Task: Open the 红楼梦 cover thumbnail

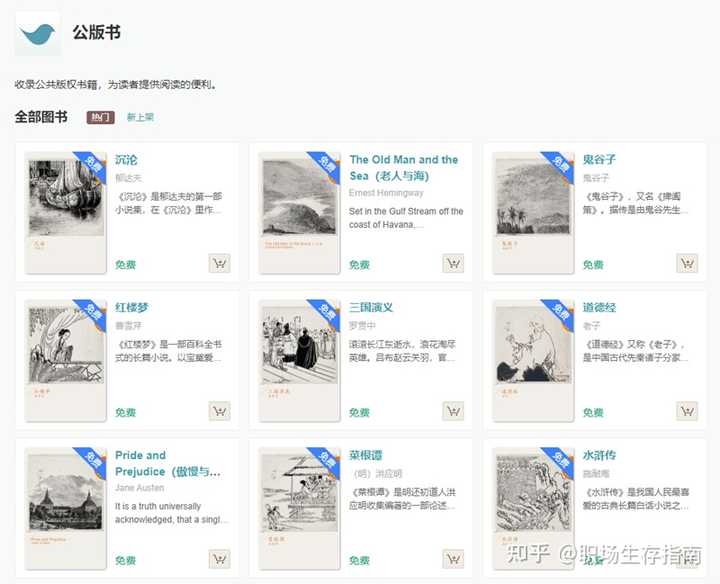Action: click(x=66, y=361)
